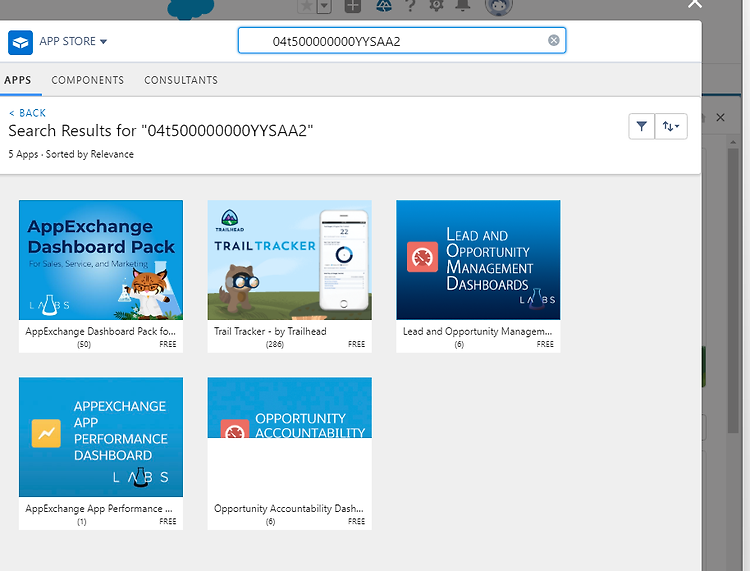Click FREE label on AppExchange Dashboard Pack card
This screenshot has width=750, height=571.
click(167, 344)
